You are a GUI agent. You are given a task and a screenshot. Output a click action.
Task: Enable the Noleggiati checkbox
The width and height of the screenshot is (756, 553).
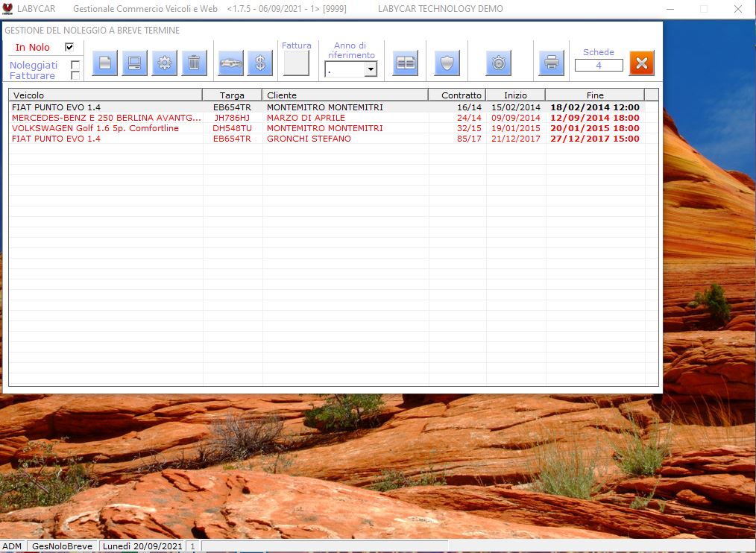coord(75,65)
